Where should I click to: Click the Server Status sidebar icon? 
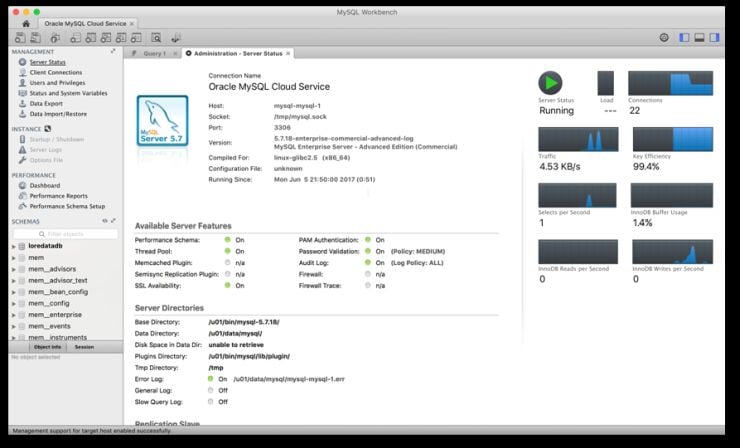(x=22, y=62)
